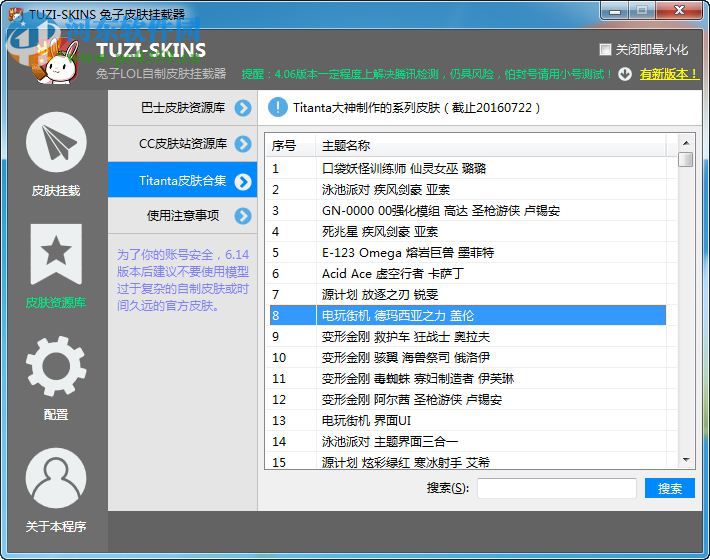
Task: Select row 死兆星 疾风剑豪 亚索
Action: [x=466, y=232]
